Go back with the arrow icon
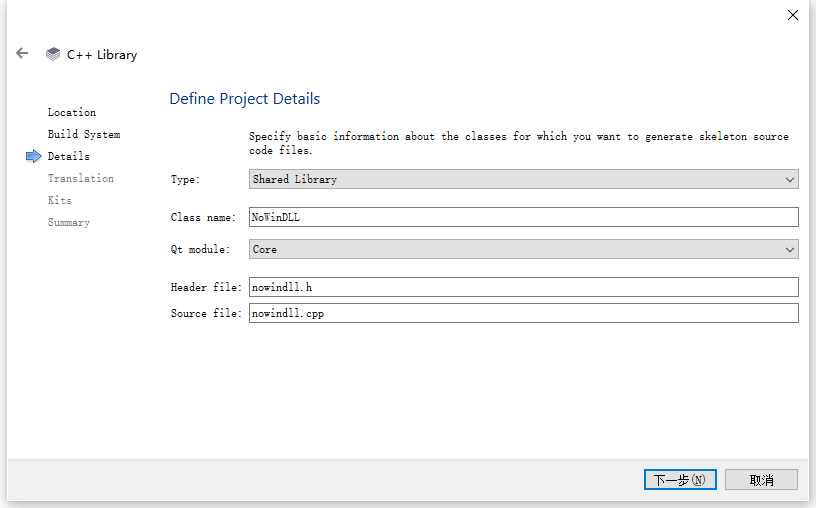816x508 pixels. [x=22, y=53]
